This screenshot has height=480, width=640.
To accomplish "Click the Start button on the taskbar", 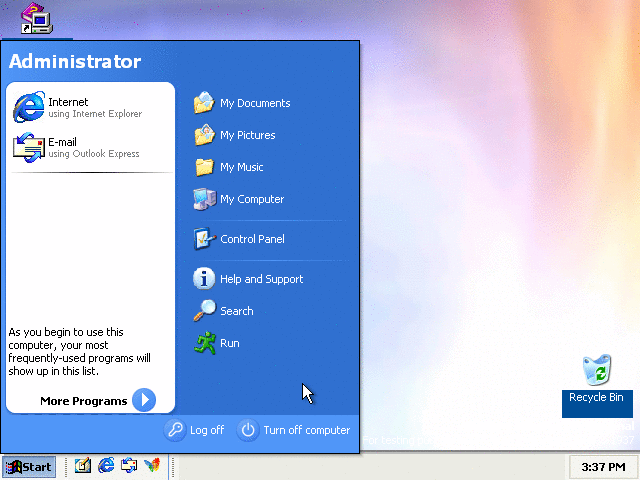I will pyautogui.click(x=29, y=467).
